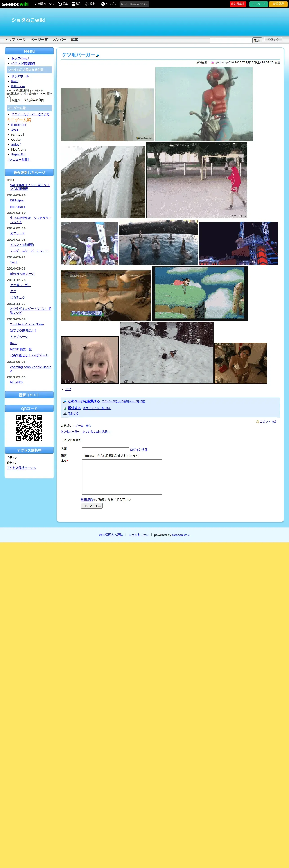
Task: Open the ケツ bullet link below images
Action: click(x=68, y=389)
